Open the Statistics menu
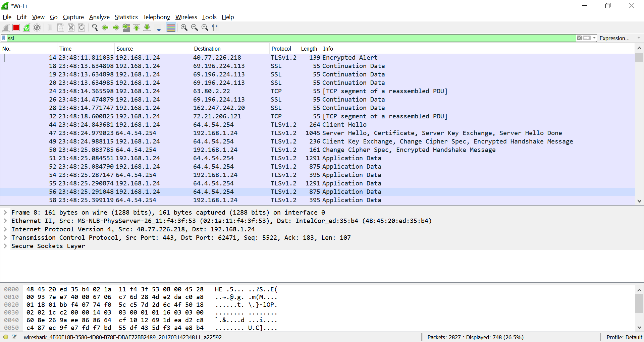Viewport: 644px width, 342px height. pos(126,17)
